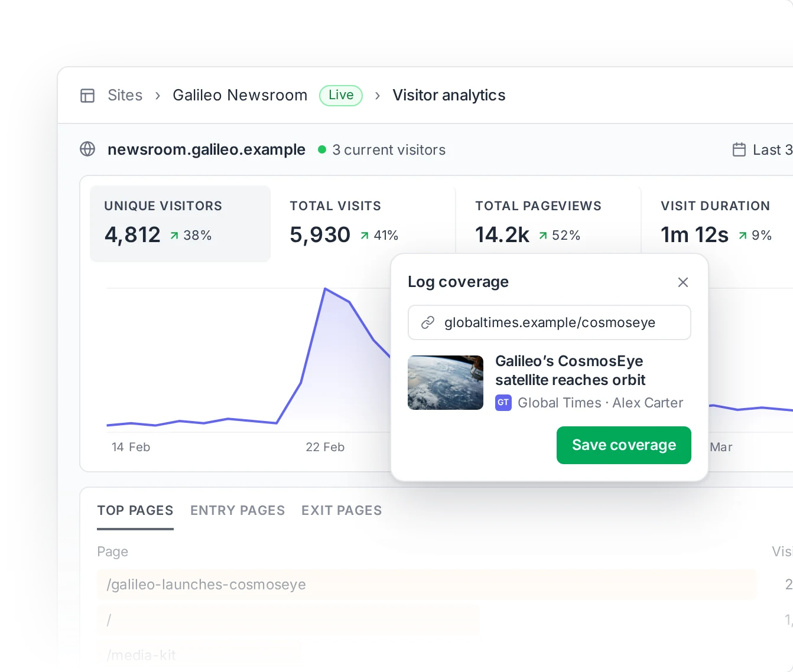Click the sites layout icon in breadcrumb

click(87, 96)
